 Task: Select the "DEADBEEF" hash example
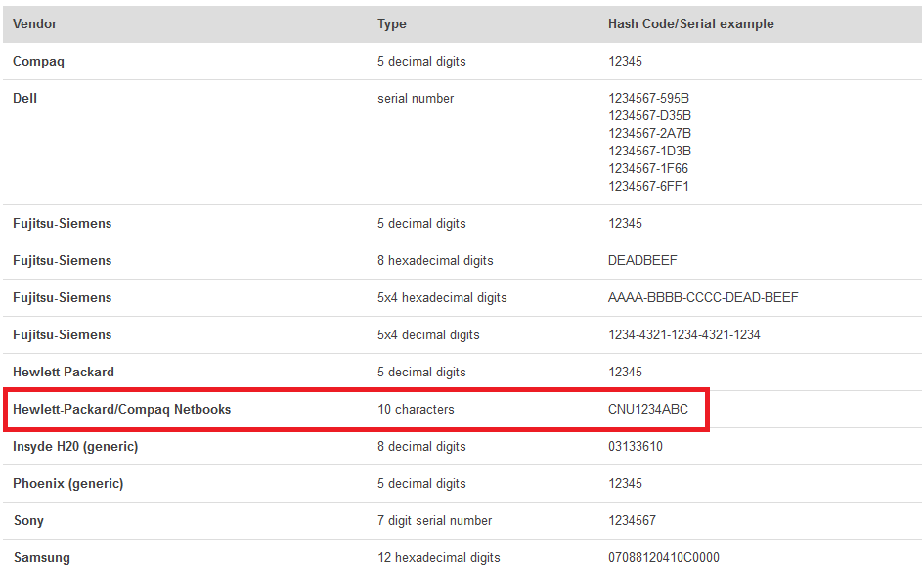coord(642,261)
